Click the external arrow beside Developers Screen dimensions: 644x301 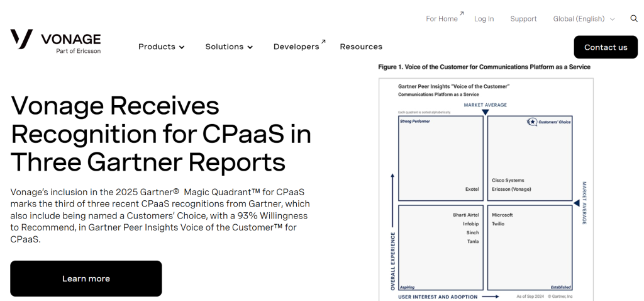323,42
